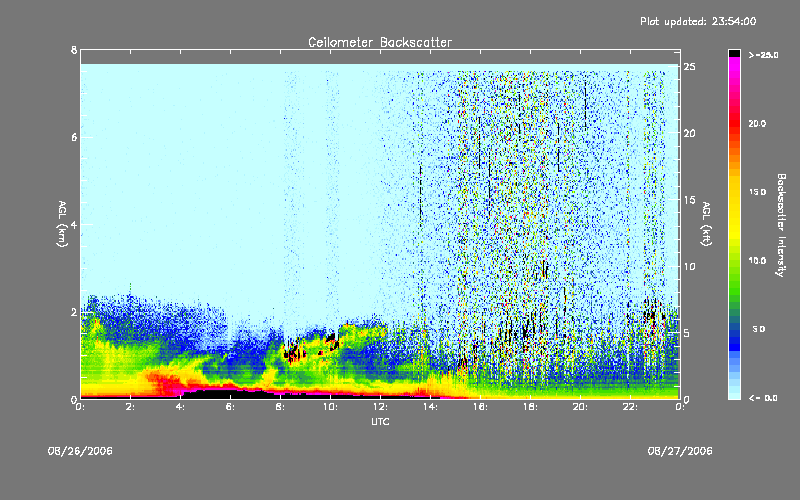Click the "14:" hour tick on the UTC axis

[430, 407]
